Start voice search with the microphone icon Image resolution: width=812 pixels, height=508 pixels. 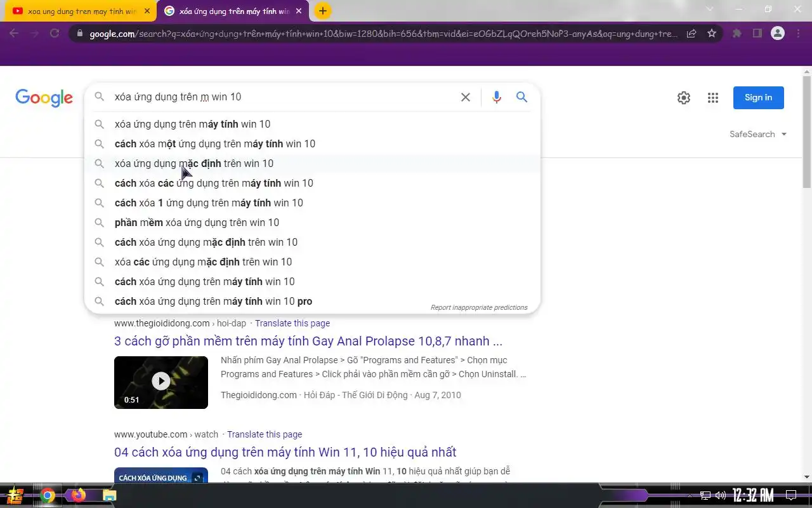(x=496, y=97)
